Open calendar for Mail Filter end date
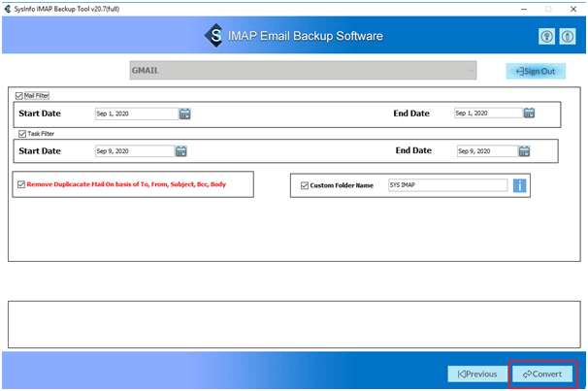 [x=529, y=114]
